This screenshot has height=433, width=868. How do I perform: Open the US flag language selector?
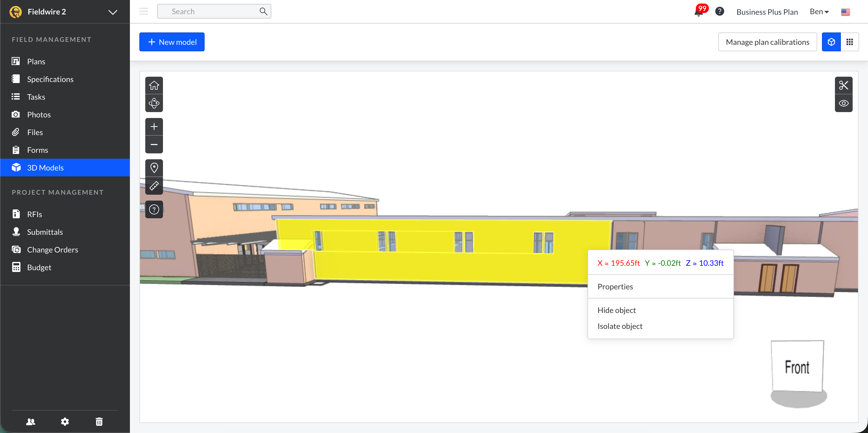tap(845, 12)
